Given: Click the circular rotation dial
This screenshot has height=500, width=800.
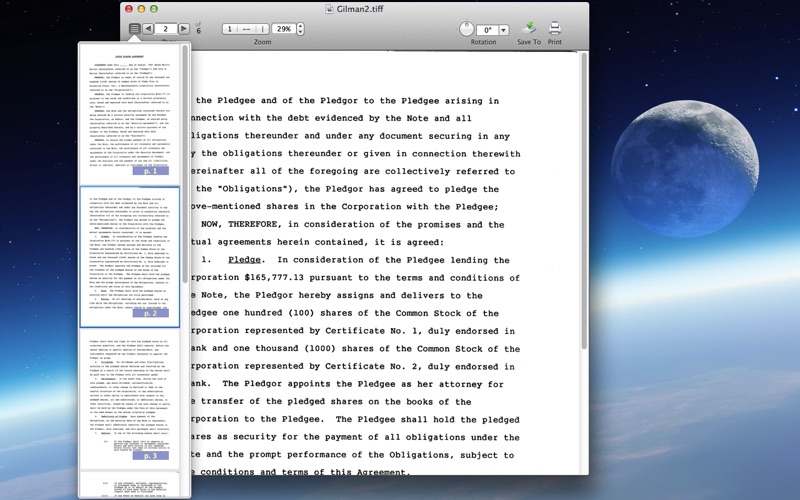Looking at the screenshot, I should pos(466,29).
